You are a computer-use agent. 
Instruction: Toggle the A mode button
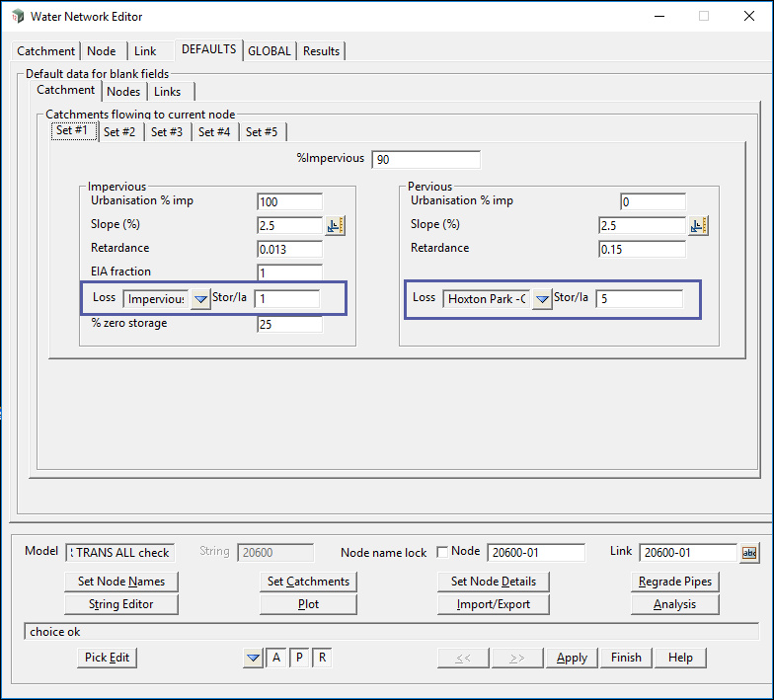click(276, 659)
